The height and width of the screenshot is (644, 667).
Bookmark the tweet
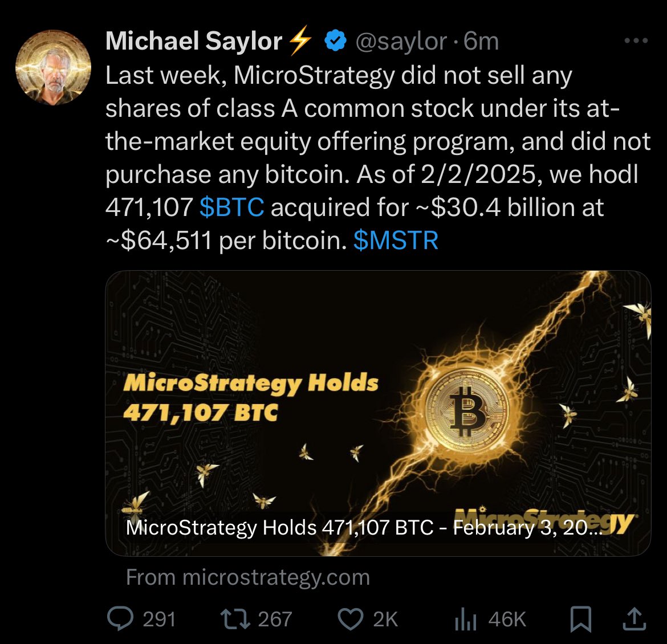click(x=582, y=618)
